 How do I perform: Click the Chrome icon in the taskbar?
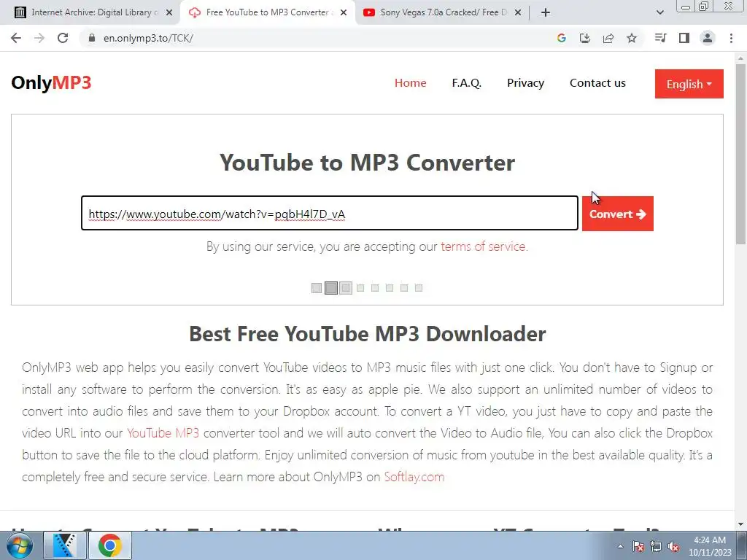pos(110,545)
